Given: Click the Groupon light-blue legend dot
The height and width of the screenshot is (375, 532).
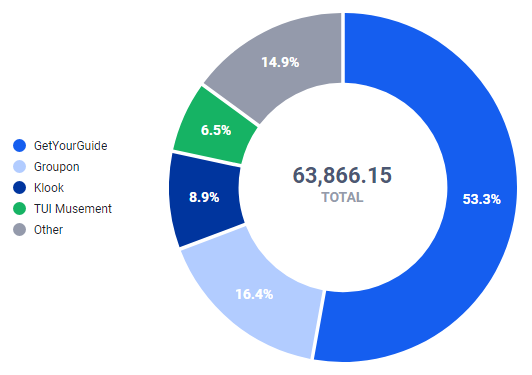Looking at the screenshot, I should 19,167.
